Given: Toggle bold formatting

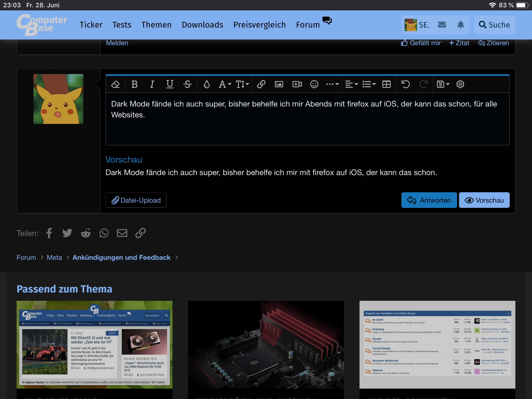Looking at the screenshot, I should 134,84.
